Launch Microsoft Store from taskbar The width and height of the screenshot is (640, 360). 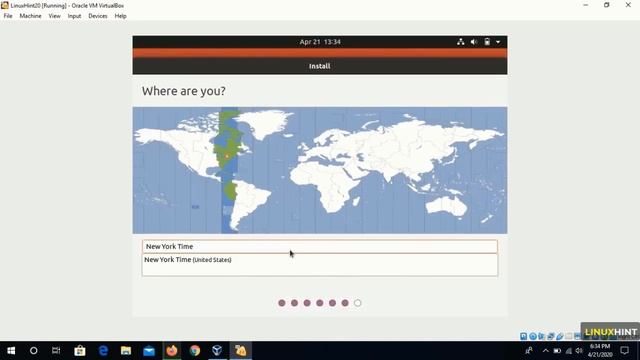[x=80, y=351]
